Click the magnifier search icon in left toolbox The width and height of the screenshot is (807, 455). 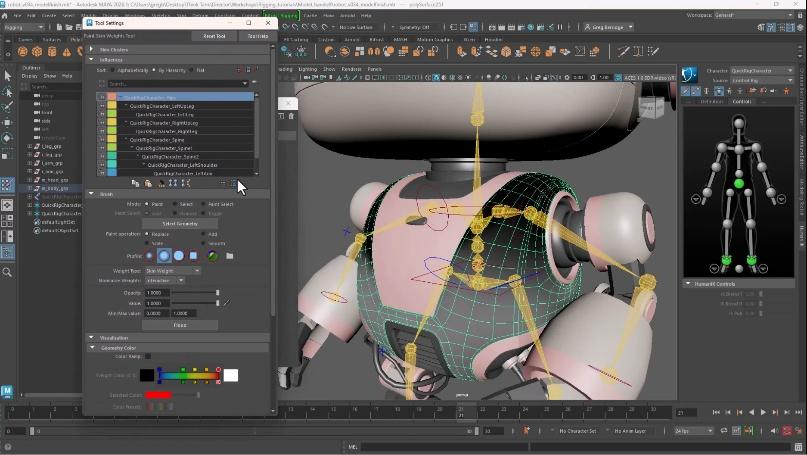7,272
